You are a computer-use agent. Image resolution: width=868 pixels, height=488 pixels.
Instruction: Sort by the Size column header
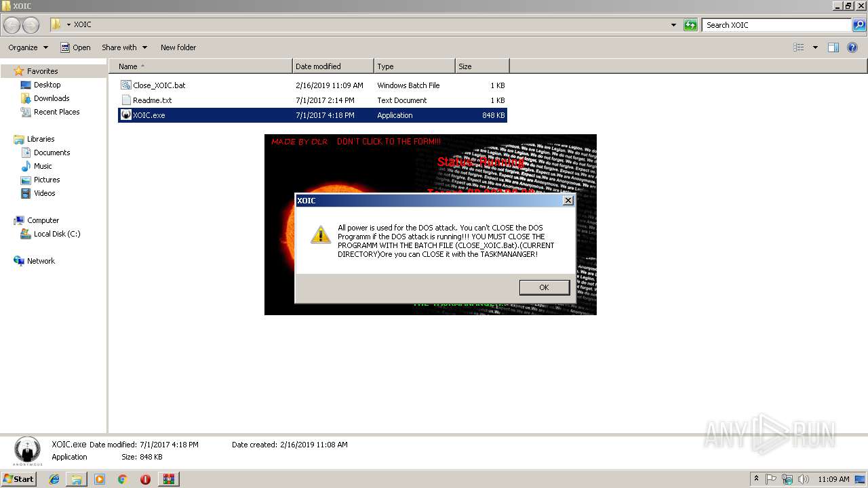coord(482,66)
